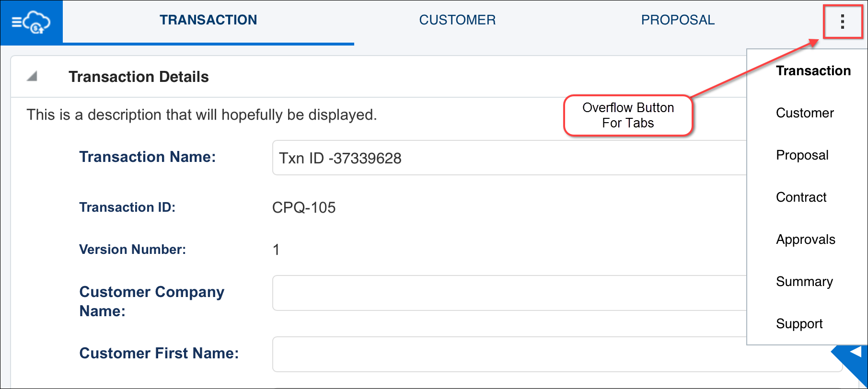
Task: Select the TRANSACTION tab
Action: pos(208,20)
